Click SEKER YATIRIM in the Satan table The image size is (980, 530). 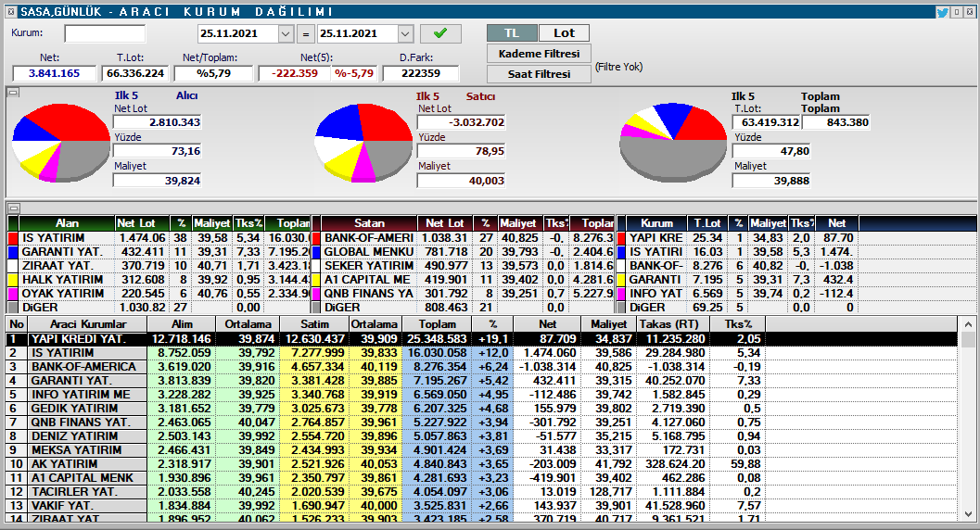369,266
